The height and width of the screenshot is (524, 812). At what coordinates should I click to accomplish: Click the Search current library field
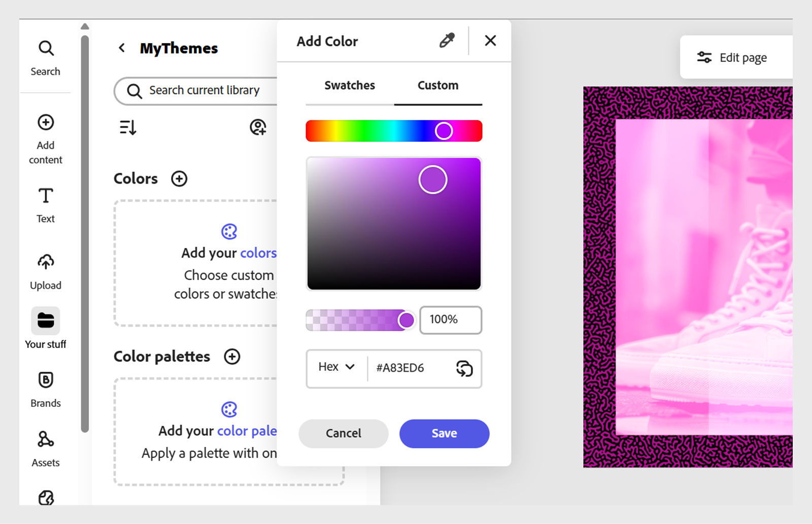point(196,91)
